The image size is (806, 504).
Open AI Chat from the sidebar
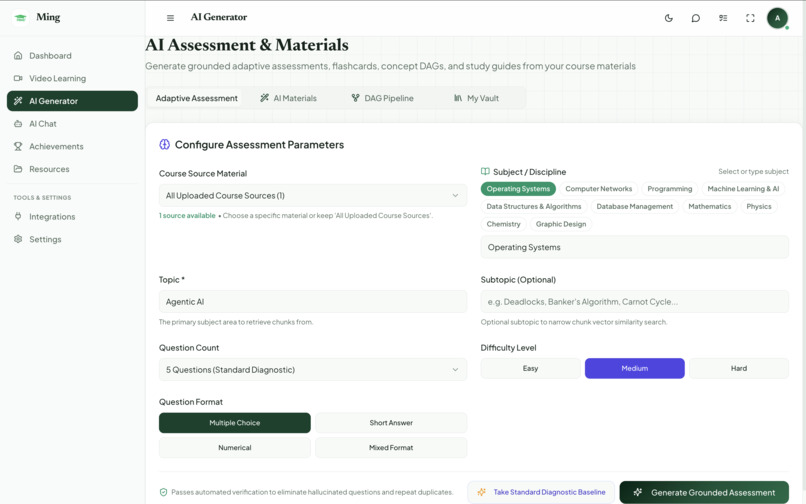point(72,123)
